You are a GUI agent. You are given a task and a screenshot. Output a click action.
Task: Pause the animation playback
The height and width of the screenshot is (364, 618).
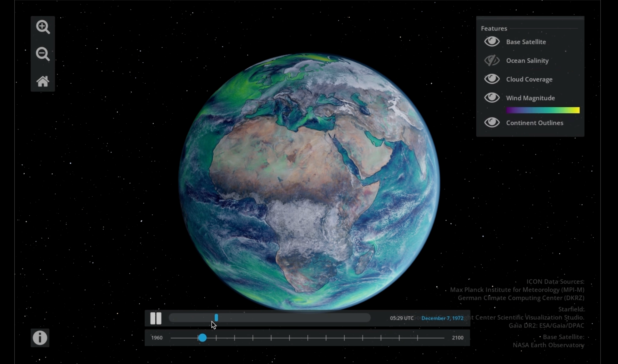[156, 318]
